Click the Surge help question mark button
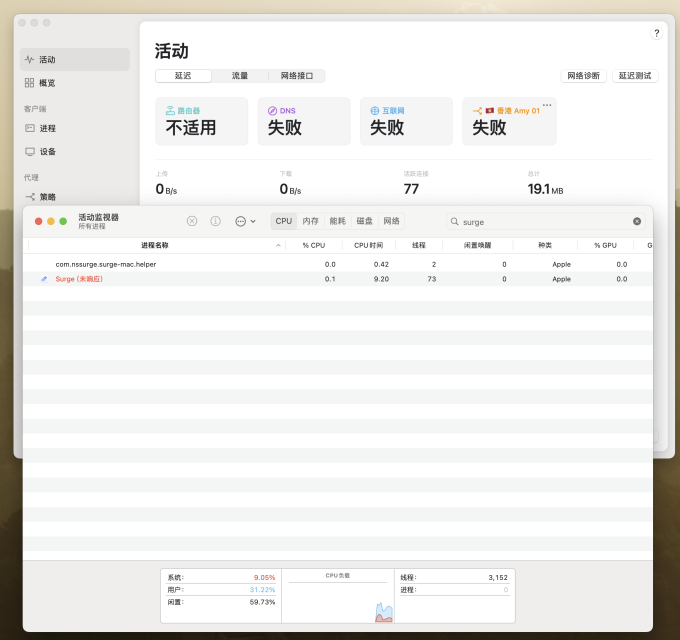Image resolution: width=680 pixels, height=640 pixels. click(657, 33)
